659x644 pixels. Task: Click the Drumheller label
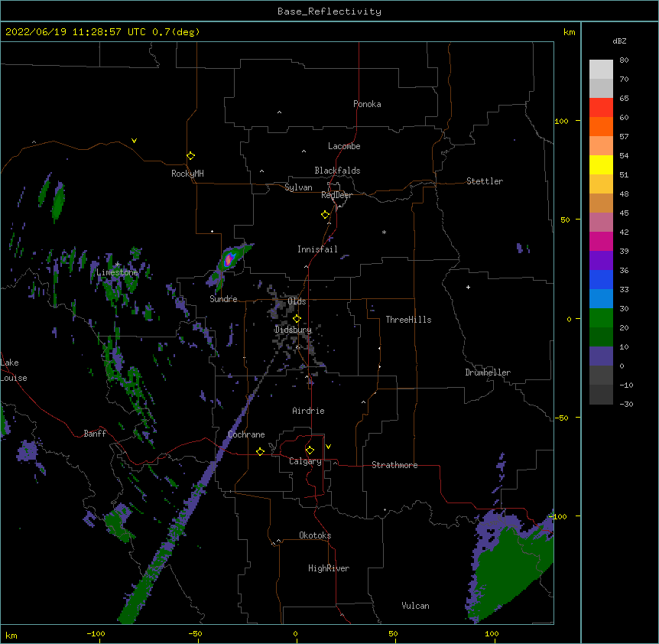[x=488, y=372]
